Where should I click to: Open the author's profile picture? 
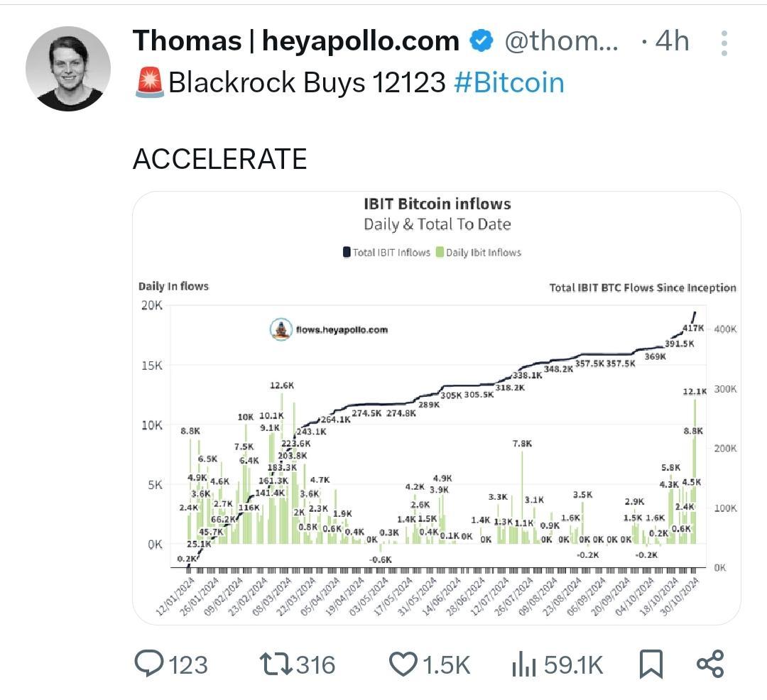click(68, 68)
